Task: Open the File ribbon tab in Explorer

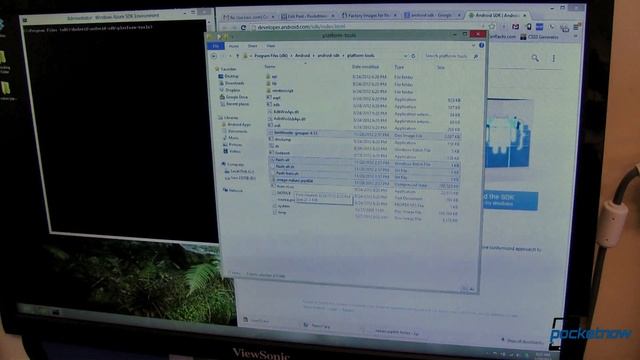Action: (216, 46)
